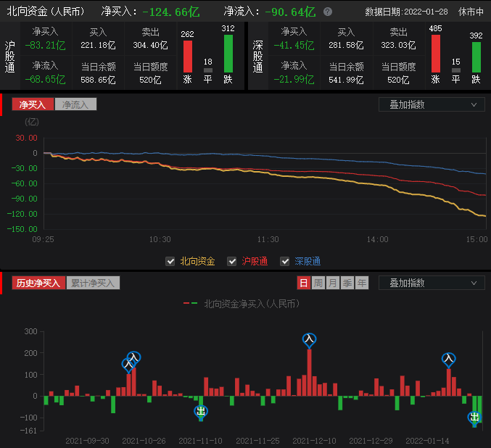
Task: Click the 出 marker at the chart's right end
Action: (x=474, y=417)
